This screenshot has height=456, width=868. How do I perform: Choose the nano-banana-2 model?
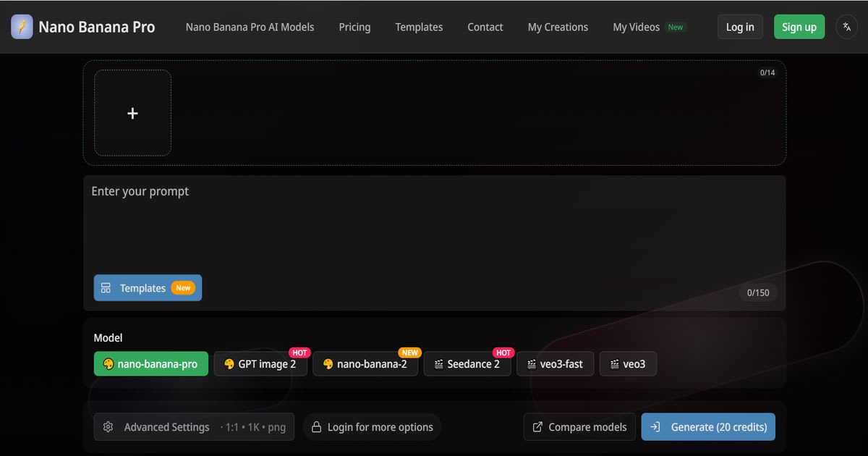(365, 364)
